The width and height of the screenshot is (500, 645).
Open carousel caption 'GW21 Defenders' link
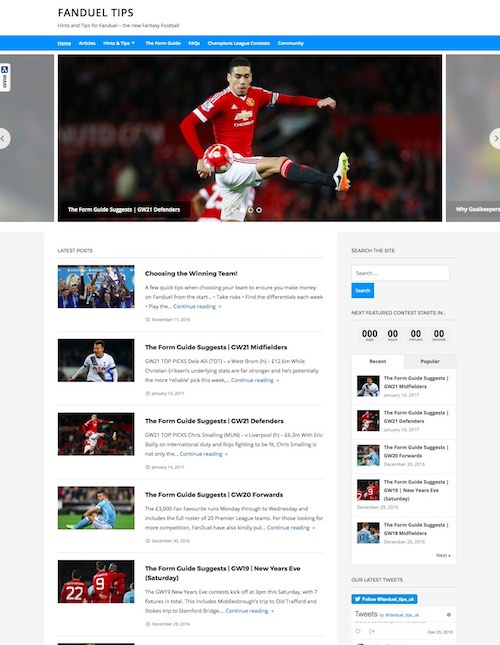click(124, 209)
